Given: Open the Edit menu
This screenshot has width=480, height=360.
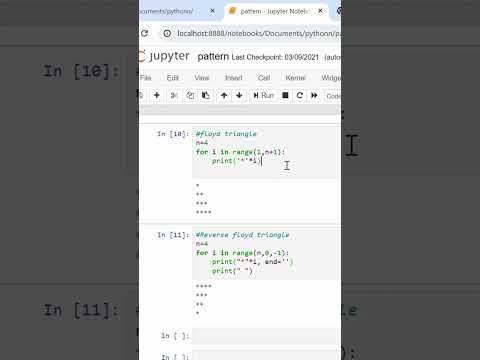Looking at the screenshot, I should click(172, 78).
